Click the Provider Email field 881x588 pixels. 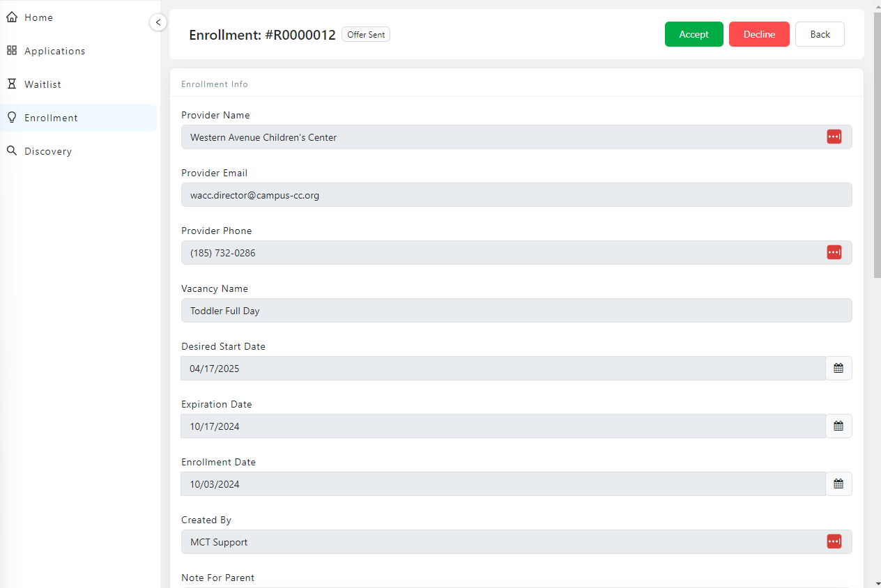point(516,195)
